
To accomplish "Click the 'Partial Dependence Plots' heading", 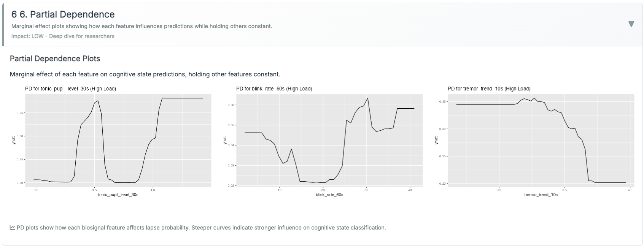I will click(55, 59).
